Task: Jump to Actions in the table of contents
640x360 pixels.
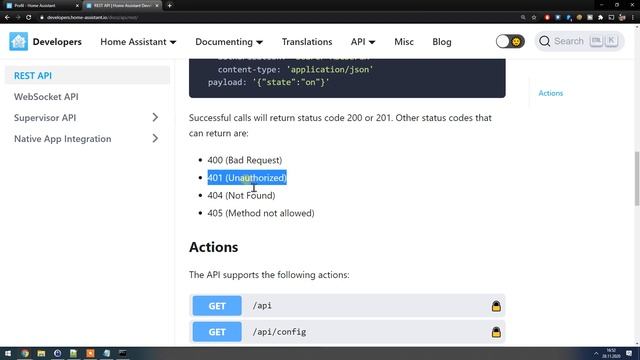Action: (551, 93)
